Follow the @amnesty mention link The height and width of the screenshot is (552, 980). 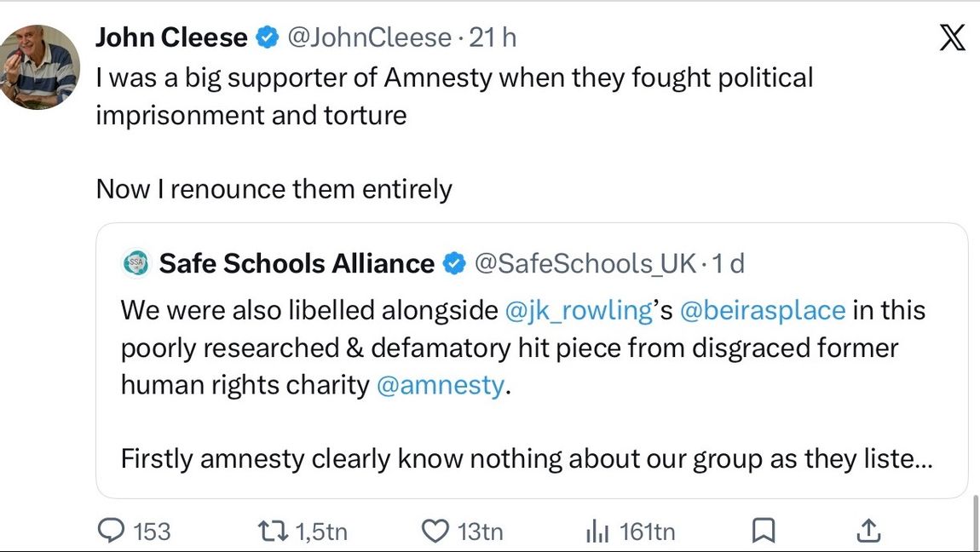pyautogui.click(x=440, y=385)
